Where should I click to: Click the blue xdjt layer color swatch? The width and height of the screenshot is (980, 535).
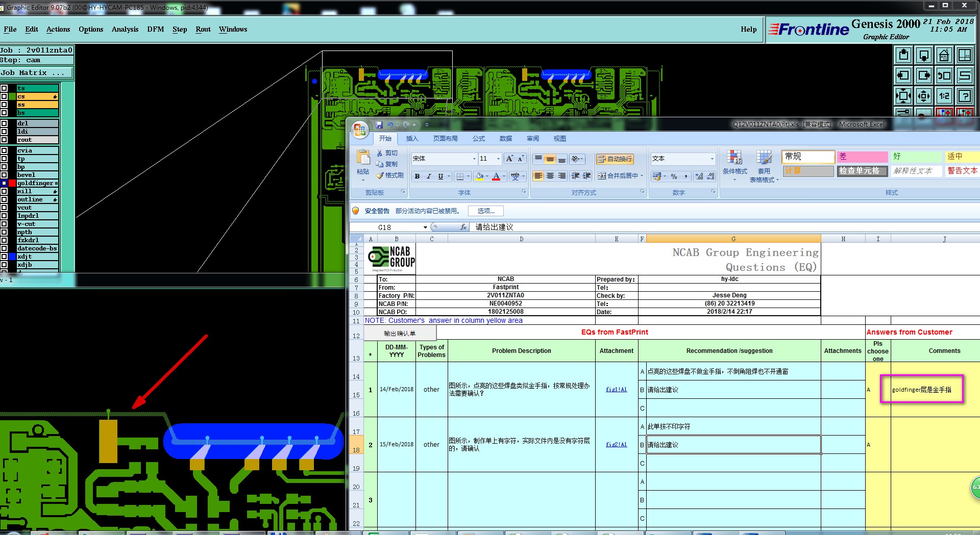[x=12, y=257]
